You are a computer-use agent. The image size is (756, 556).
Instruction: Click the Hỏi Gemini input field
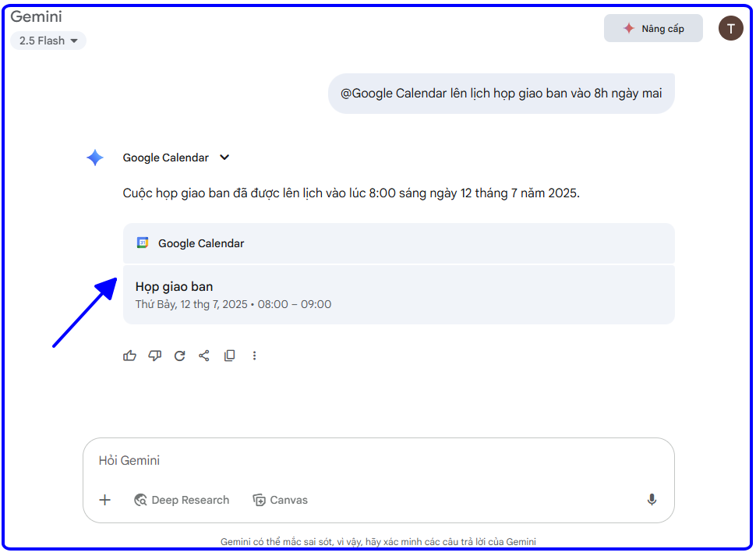click(x=379, y=461)
